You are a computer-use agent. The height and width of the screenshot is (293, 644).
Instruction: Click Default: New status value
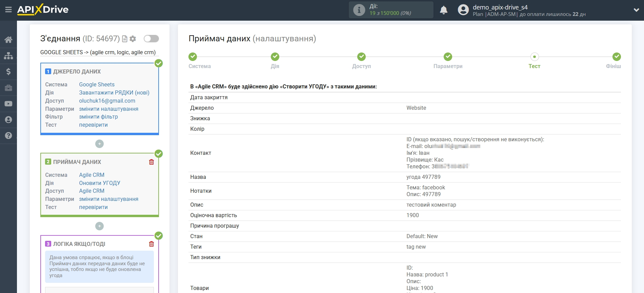pos(422,236)
